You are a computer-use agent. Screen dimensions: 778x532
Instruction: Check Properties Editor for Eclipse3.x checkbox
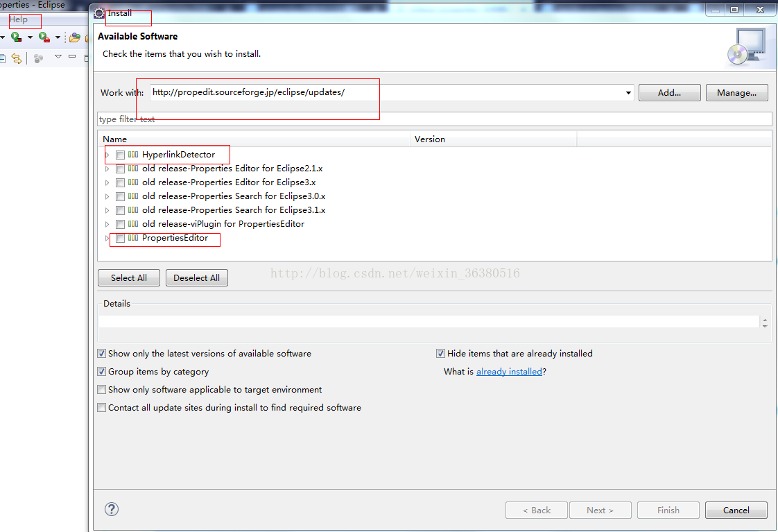point(120,182)
